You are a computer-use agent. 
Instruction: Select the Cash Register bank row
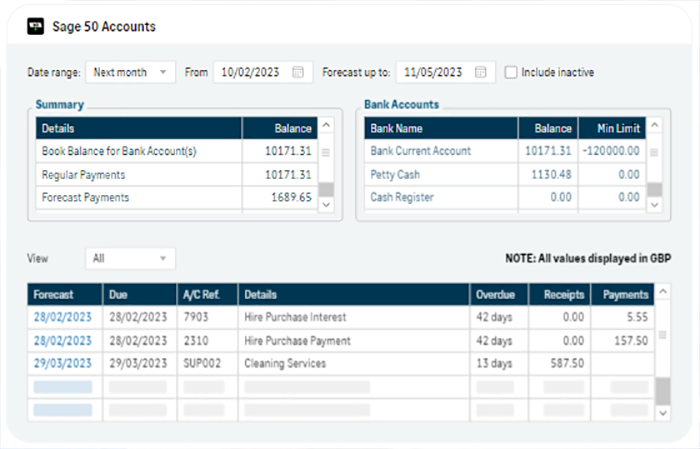(505, 197)
